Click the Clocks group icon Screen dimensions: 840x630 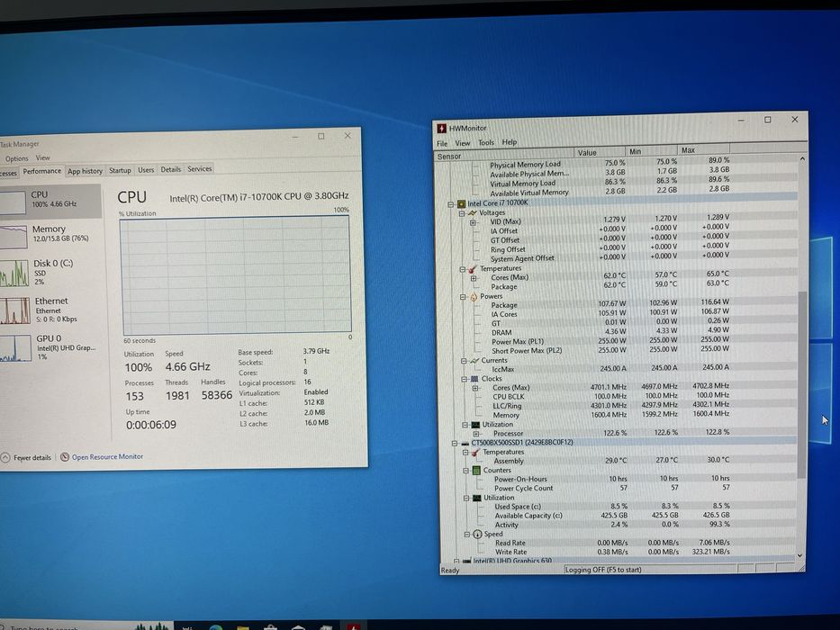[474, 379]
